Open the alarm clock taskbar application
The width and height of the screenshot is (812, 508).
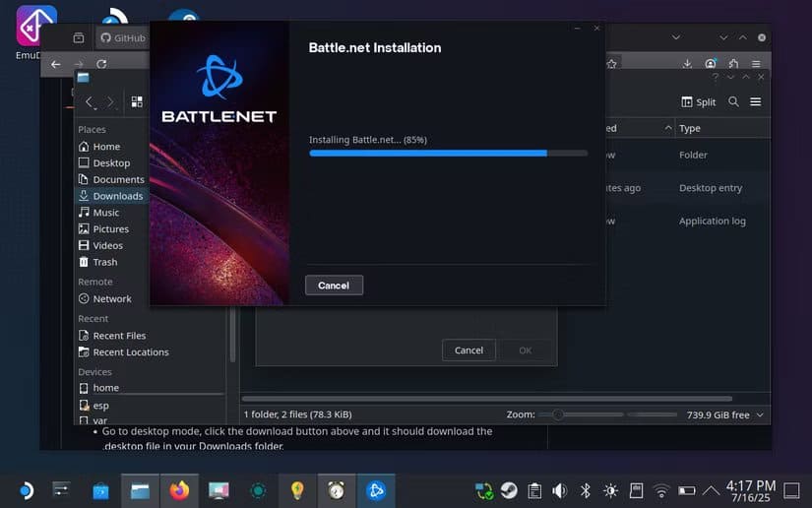point(337,490)
